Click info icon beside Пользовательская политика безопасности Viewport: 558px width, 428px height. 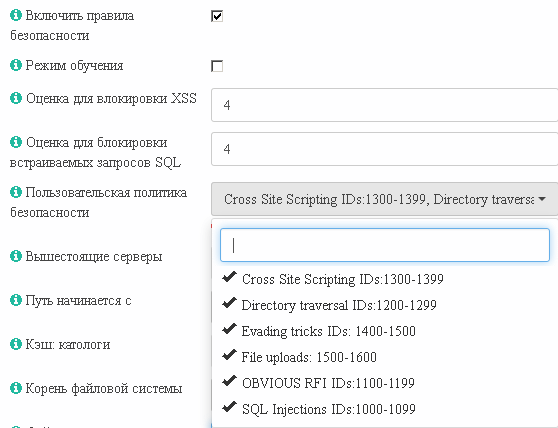(16, 192)
